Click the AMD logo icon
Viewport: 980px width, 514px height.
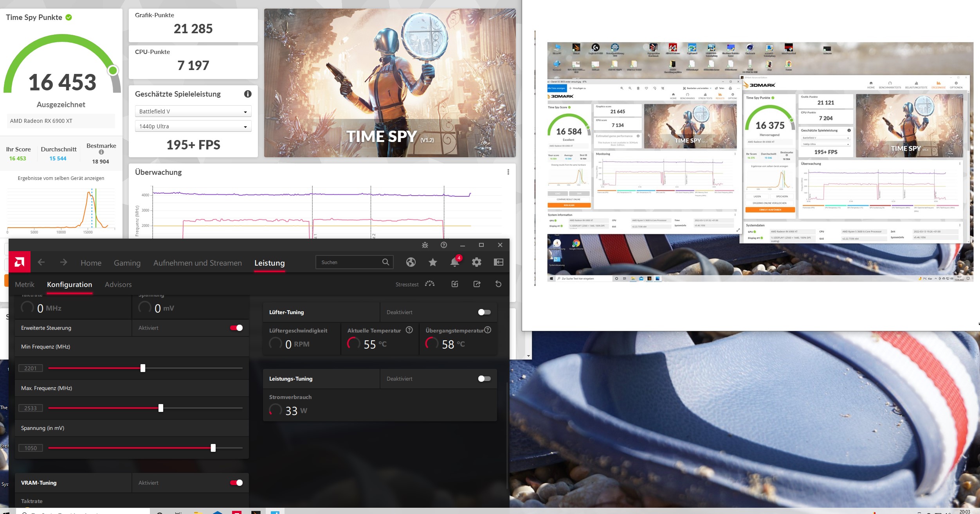[19, 262]
